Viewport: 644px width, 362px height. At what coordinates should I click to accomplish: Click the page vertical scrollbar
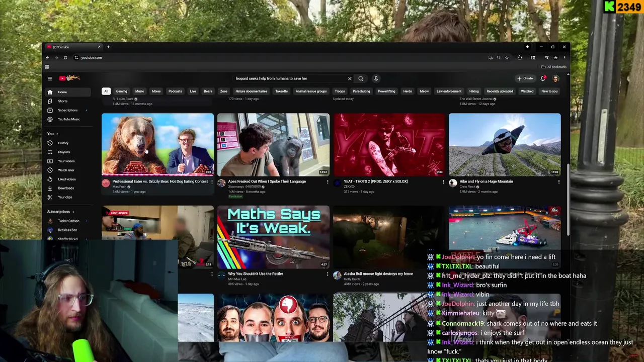click(568, 199)
